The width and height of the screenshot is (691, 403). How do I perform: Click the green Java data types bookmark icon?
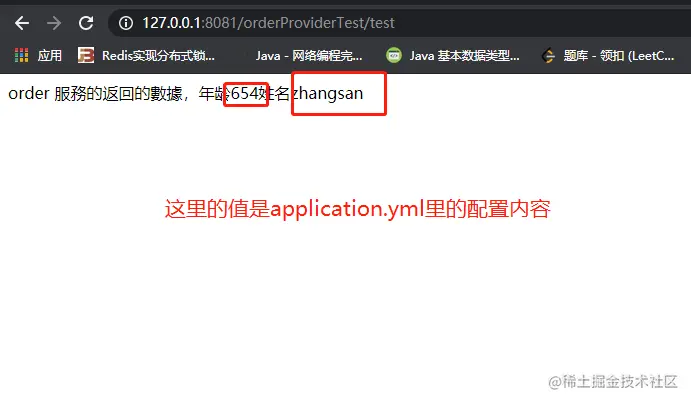[394, 56]
